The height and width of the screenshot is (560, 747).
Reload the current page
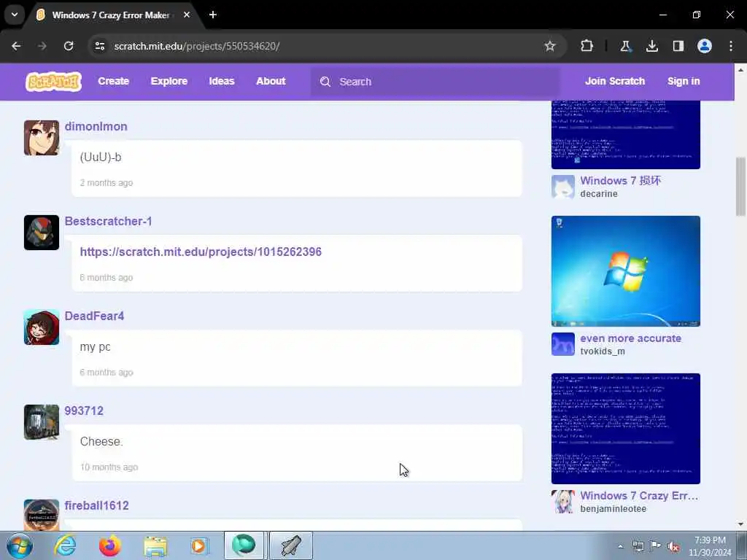pos(69,46)
